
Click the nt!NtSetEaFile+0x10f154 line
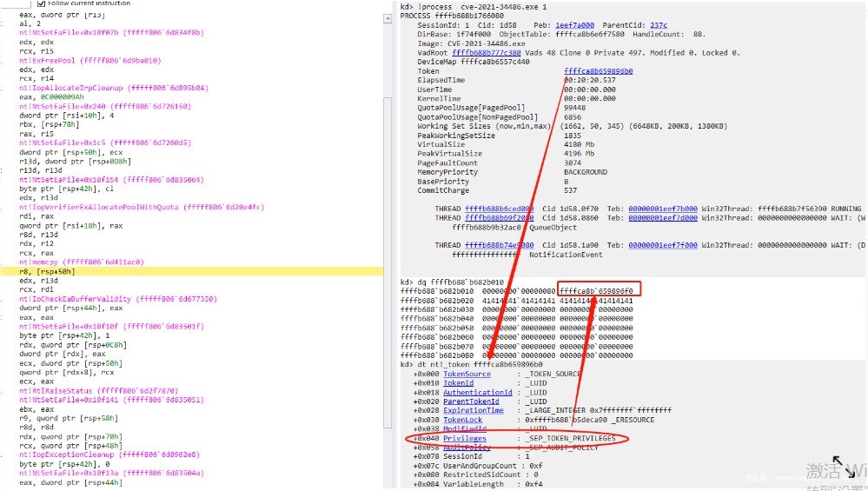coord(111,179)
